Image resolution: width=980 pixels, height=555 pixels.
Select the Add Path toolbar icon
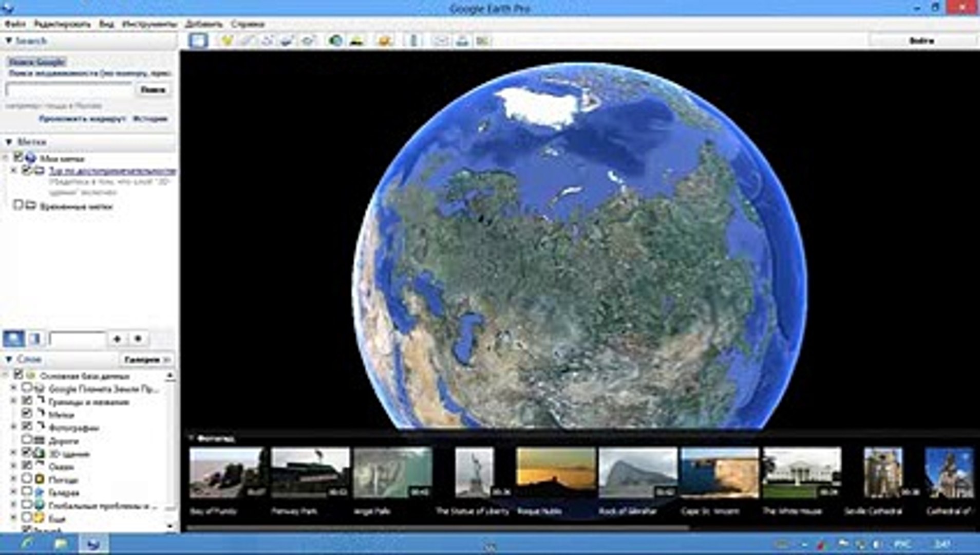(267, 41)
